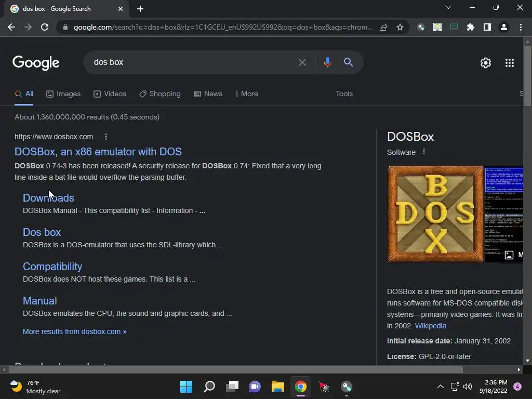Image resolution: width=532 pixels, height=399 pixels.
Task: Open File Explorer from taskbar
Action: pos(277,387)
